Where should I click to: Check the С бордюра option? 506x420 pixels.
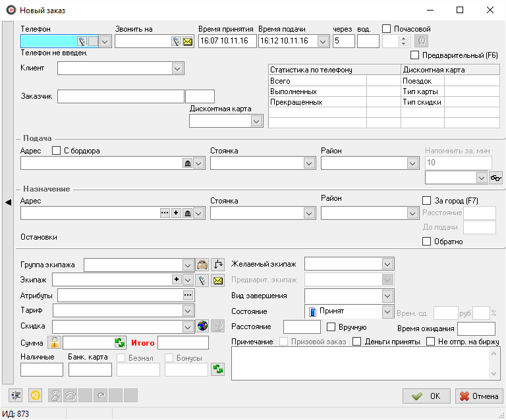(56, 151)
